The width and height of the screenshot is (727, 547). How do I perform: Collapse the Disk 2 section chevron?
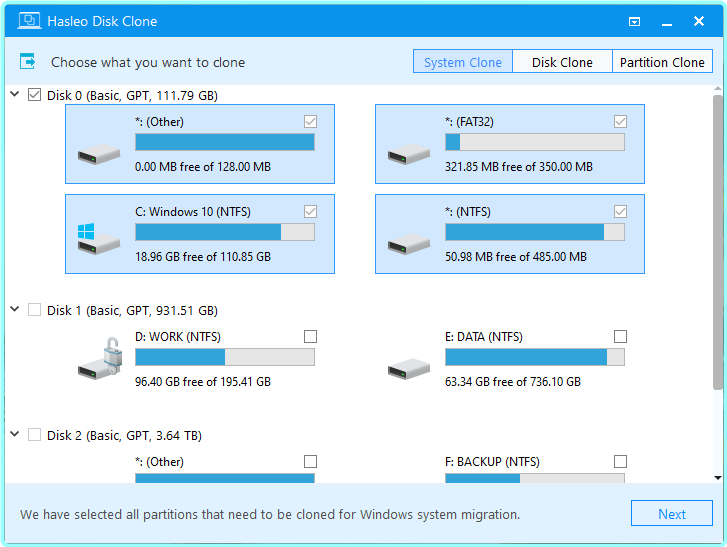coord(14,435)
